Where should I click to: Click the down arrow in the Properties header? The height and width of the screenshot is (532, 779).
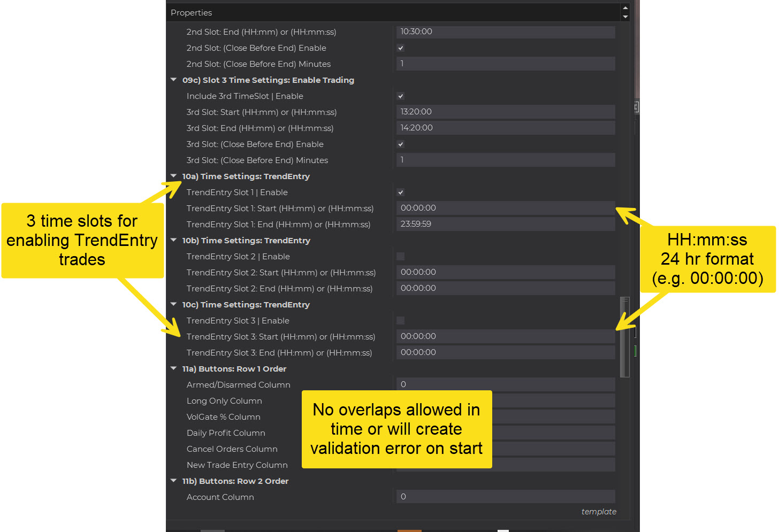coord(625,17)
